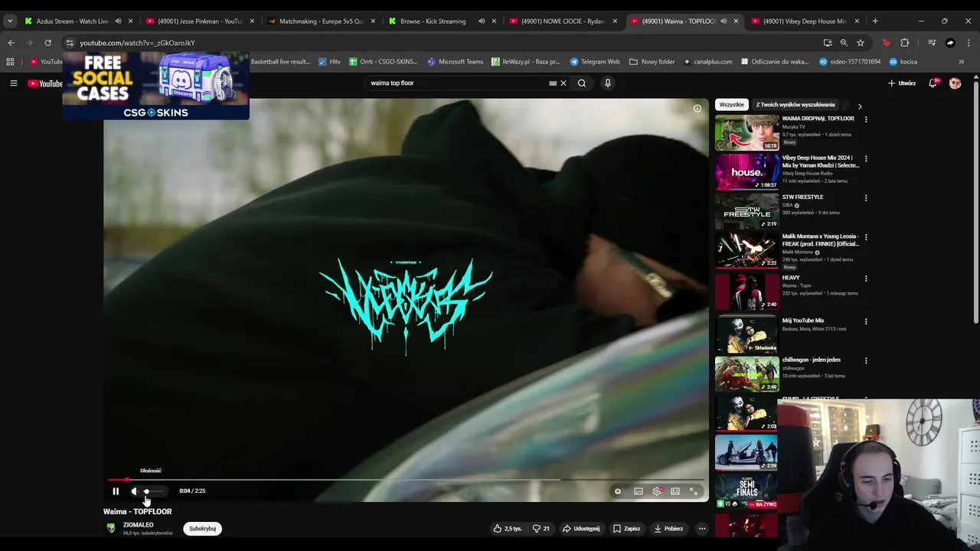Expand hidden bookmarks with double chevron
The width and height of the screenshot is (980, 551).
[962, 61]
